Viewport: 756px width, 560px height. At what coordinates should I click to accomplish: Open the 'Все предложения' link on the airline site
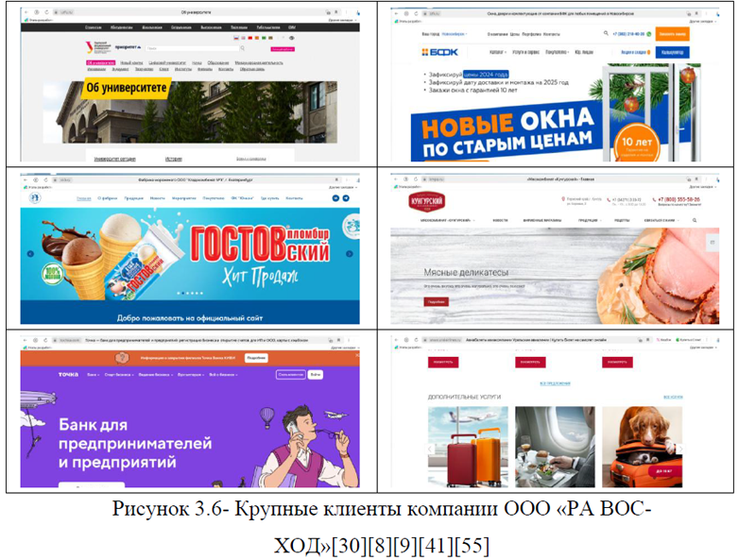point(555,383)
